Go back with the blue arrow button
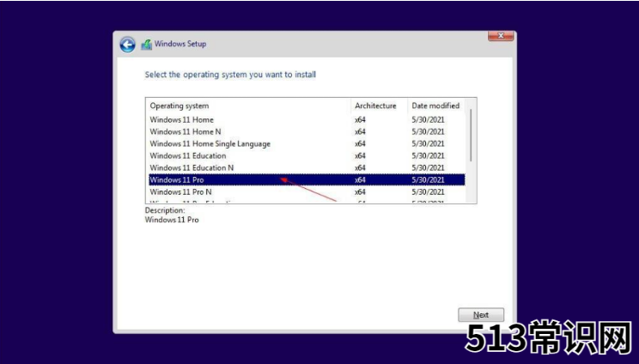Screen dimensions: 639x364 click(x=128, y=45)
